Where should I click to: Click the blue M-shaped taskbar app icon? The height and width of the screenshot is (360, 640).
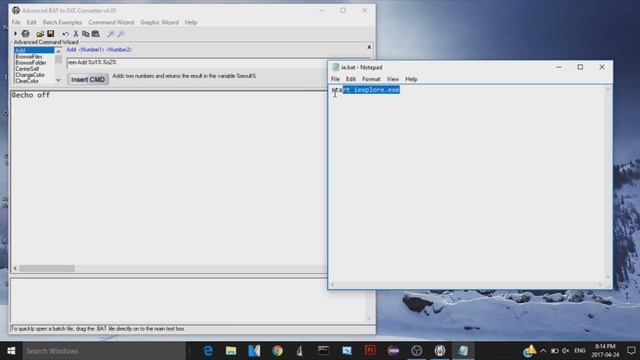click(x=254, y=351)
